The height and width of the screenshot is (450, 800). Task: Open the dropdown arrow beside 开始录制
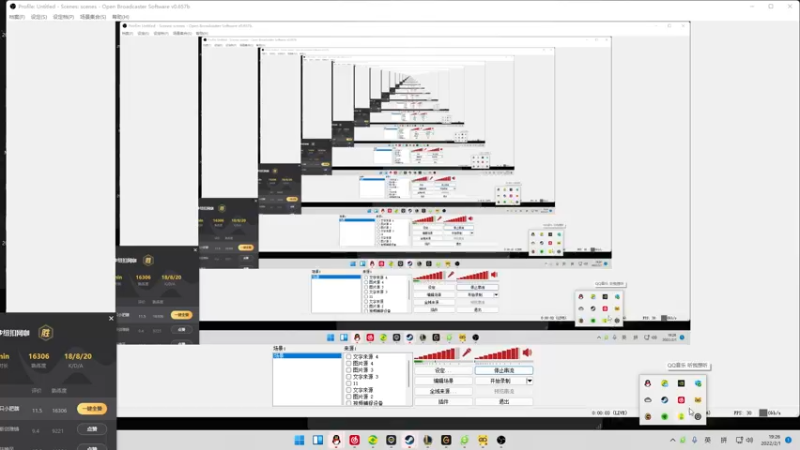pos(530,381)
